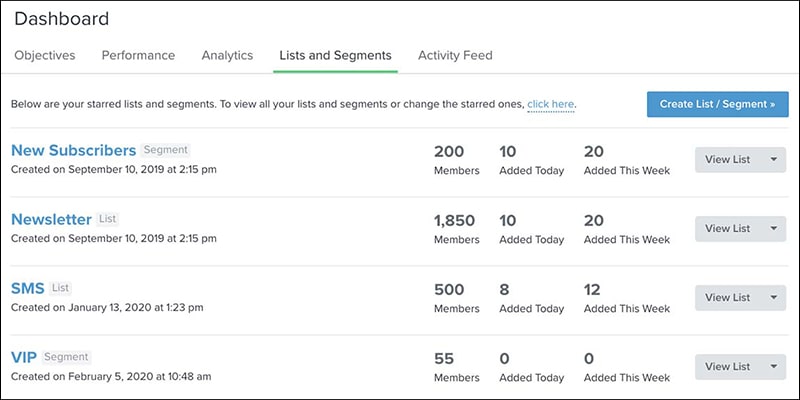The width and height of the screenshot is (800, 400).
Task: Click the Create List / Segment button
Action: pos(717,104)
